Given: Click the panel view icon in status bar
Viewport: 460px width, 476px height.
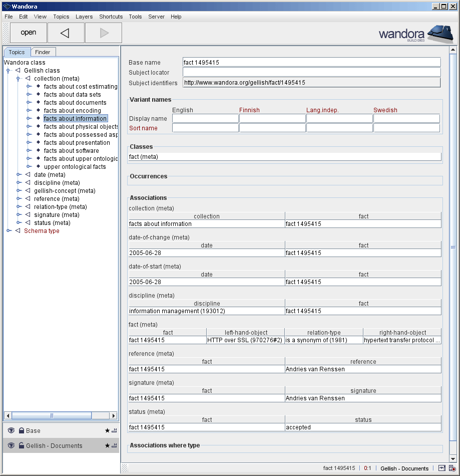Looking at the screenshot, I should pyautogui.click(x=442, y=468).
